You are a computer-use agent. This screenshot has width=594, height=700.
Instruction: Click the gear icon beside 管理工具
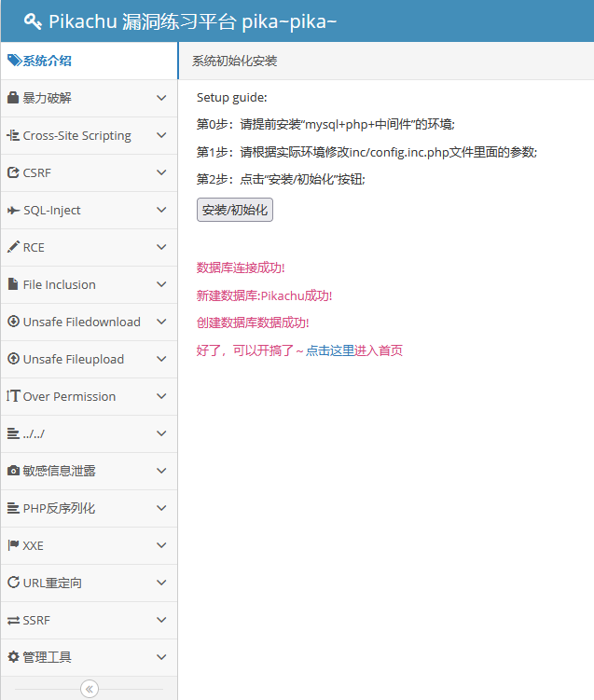point(13,657)
